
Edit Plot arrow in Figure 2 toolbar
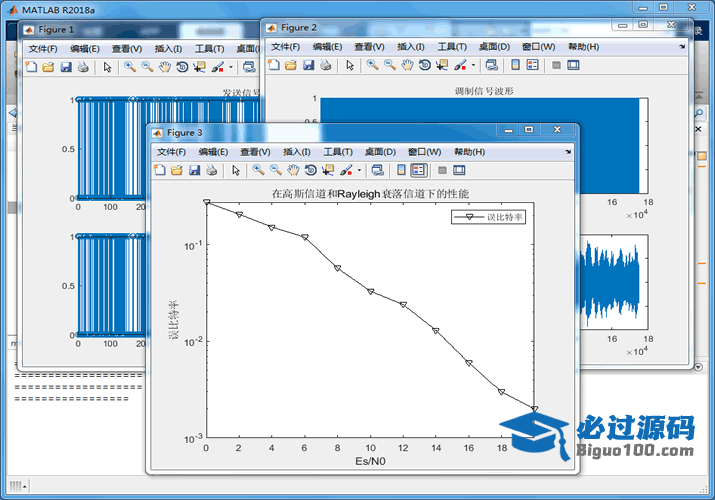tap(350, 65)
